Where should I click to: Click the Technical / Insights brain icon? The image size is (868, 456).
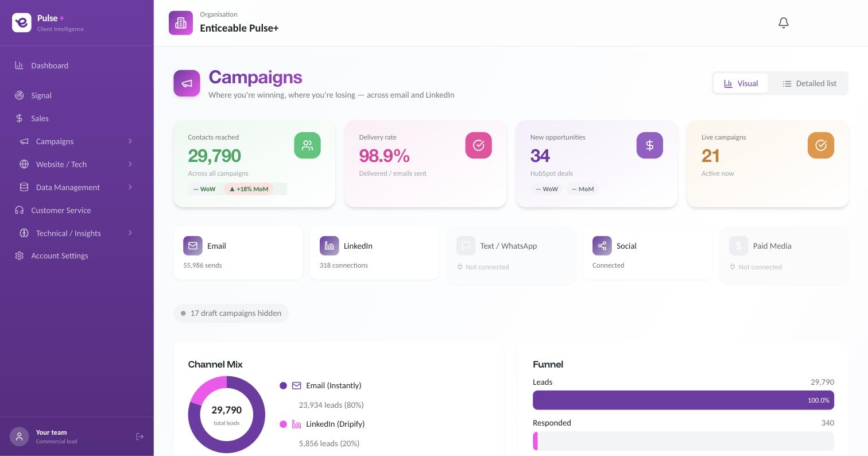pyautogui.click(x=24, y=233)
